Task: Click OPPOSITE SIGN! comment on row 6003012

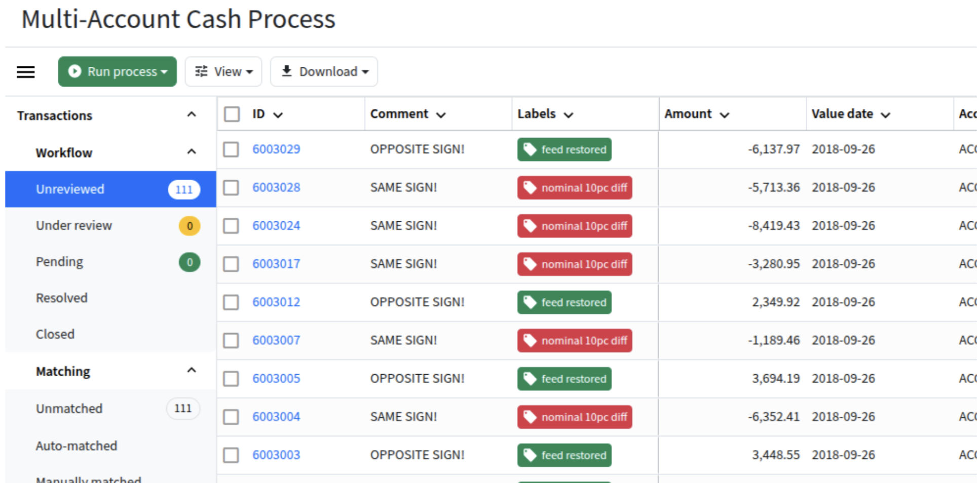Action: coord(417,302)
